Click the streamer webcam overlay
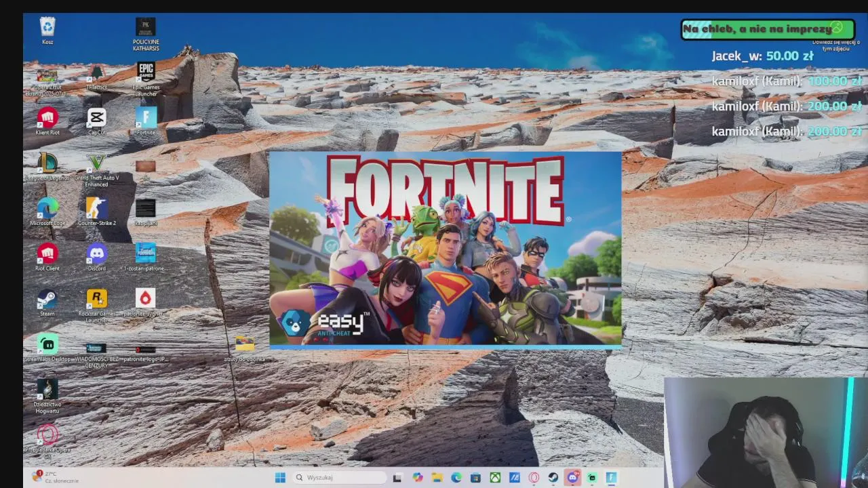 pos(766,432)
